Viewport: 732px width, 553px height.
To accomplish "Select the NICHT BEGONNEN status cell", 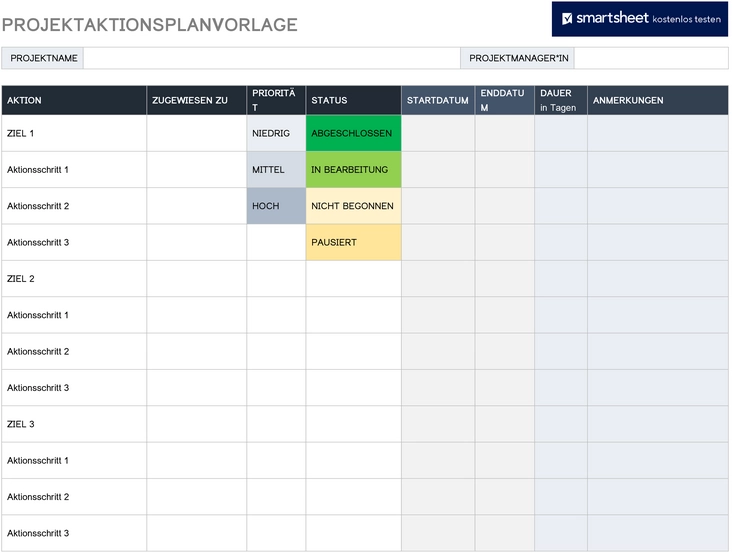I will click(353, 206).
